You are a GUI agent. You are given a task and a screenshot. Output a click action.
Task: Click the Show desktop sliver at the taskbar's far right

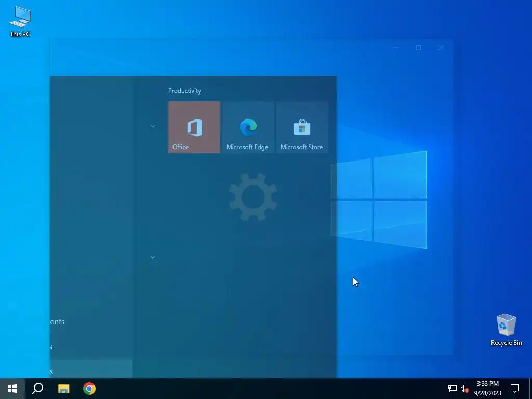click(530, 389)
